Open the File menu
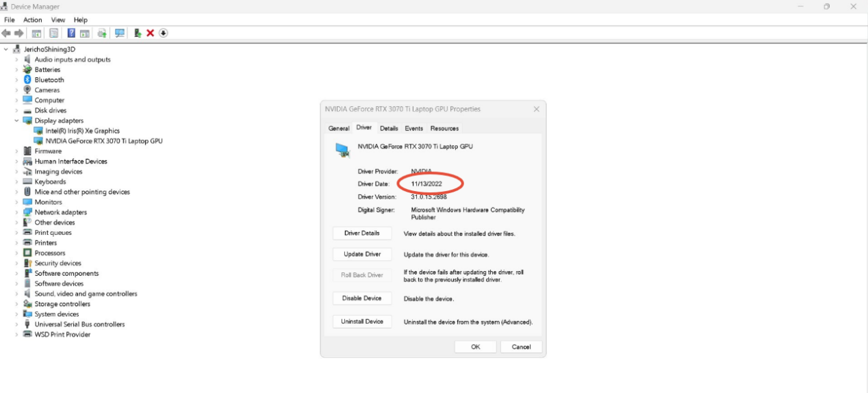The width and height of the screenshot is (868, 393). click(x=10, y=20)
